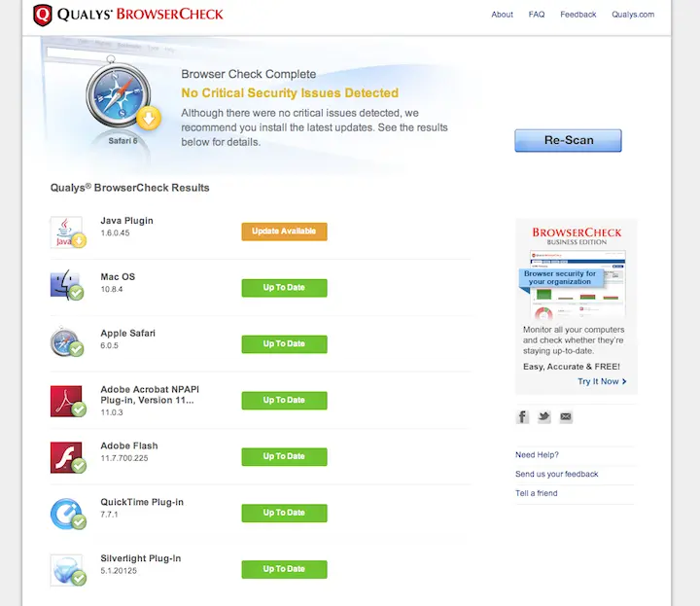
Task: Click the Browser Check Complete heading
Action: tap(249, 74)
